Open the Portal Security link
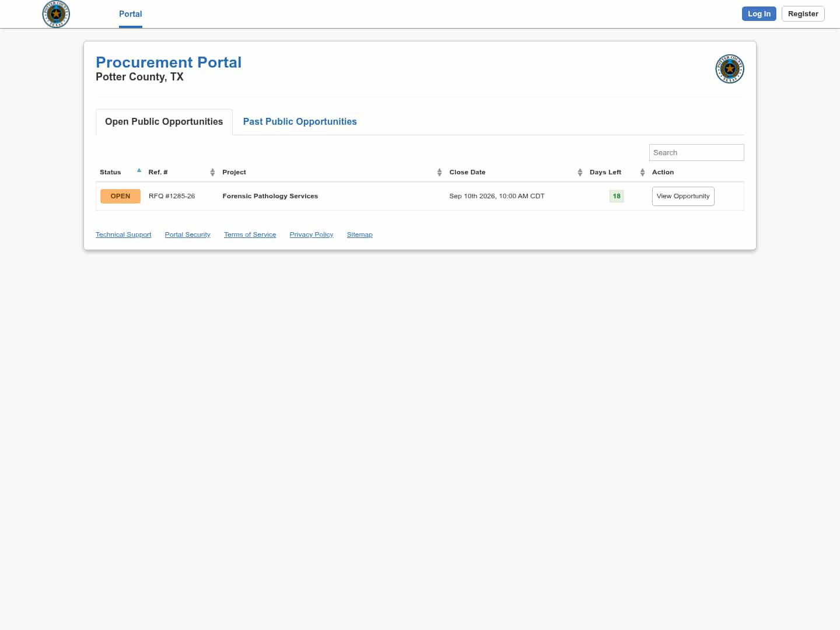 coord(187,235)
